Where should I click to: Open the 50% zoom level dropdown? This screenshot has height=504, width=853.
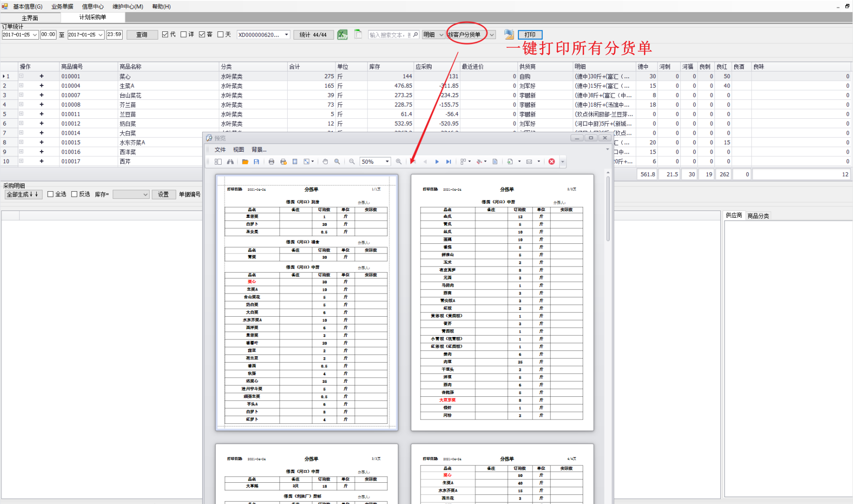(x=387, y=162)
